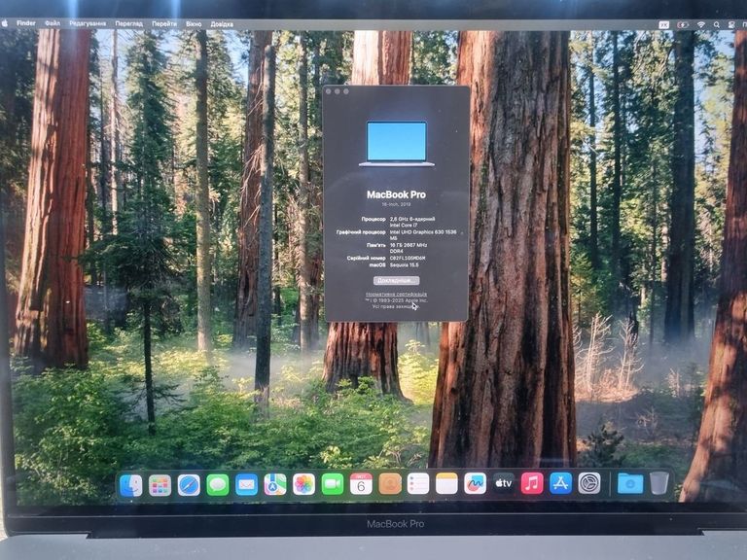
Task: Click the 16 ГБ memory value
Action: pos(409,248)
